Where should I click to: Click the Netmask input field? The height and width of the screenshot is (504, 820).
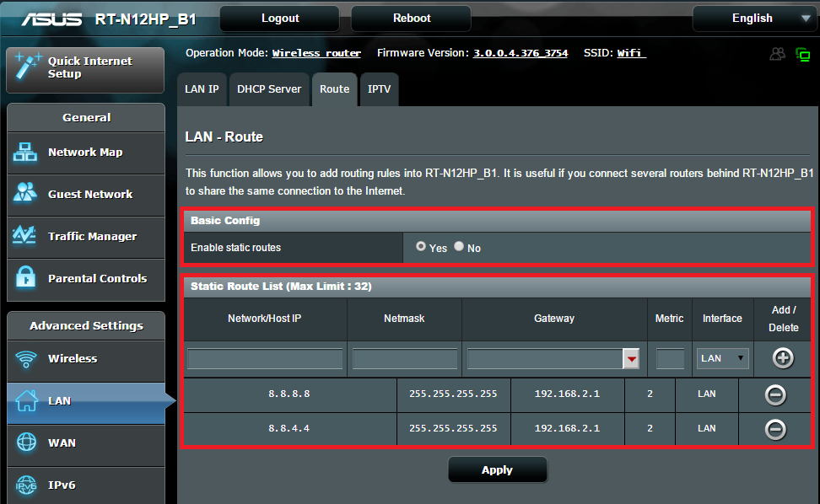tap(405, 359)
